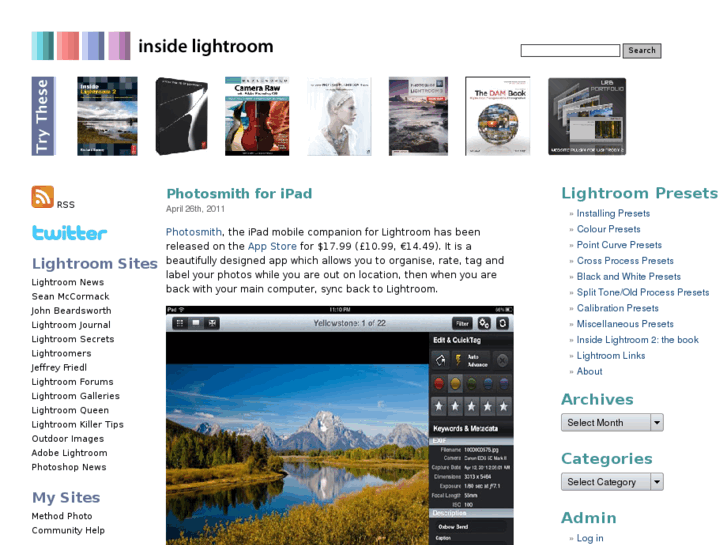Open Lightroomers link

pos(61,353)
